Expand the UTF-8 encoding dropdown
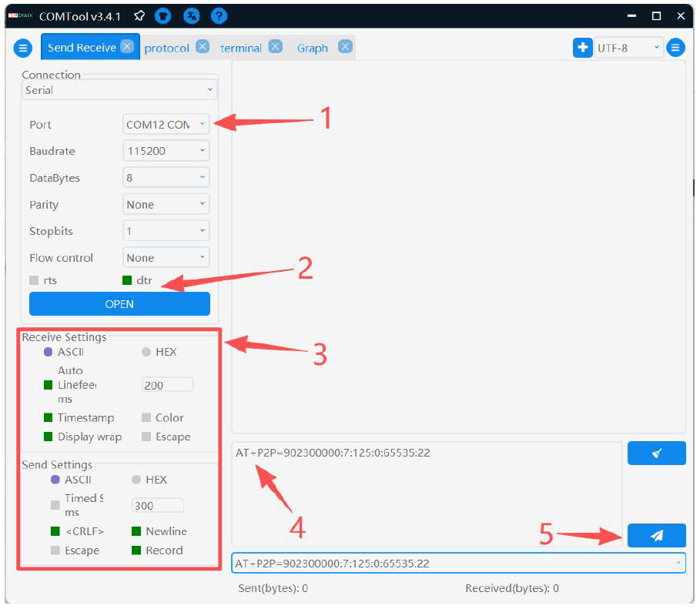The height and width of the screenshot is (609, 700). point(628,48)
